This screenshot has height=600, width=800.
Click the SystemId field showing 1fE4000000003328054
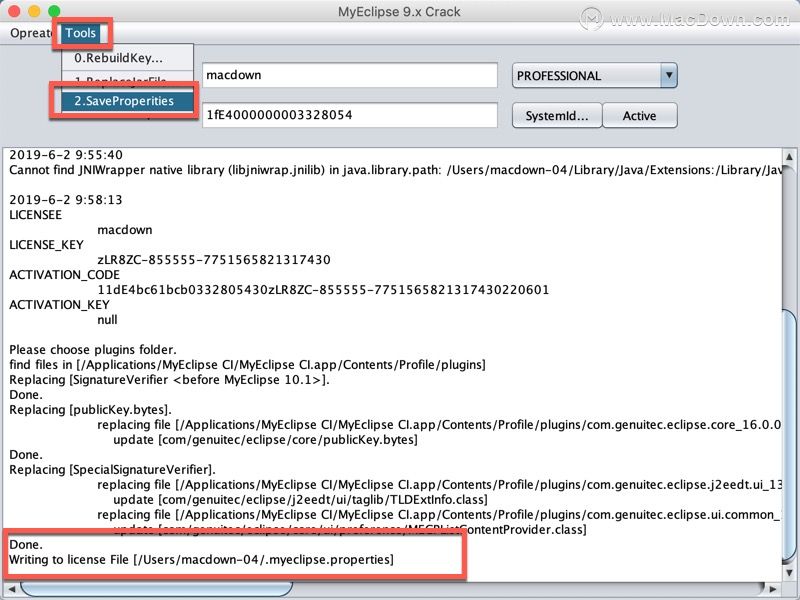(349, 115)
